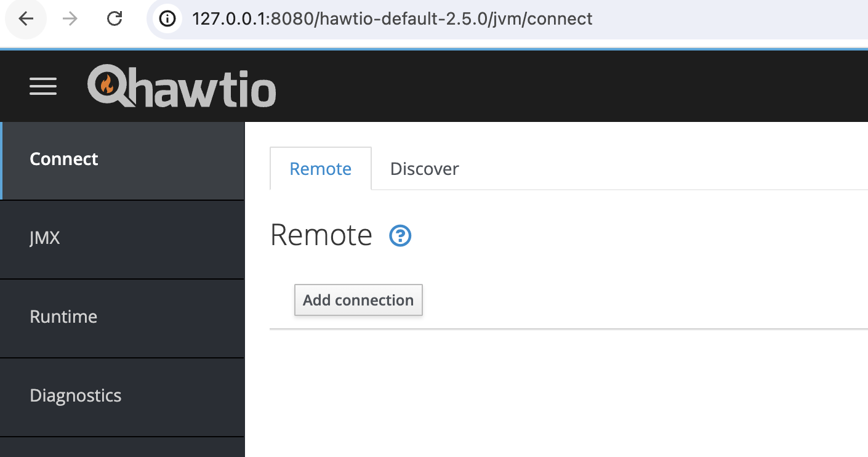The height and width of the screenshot is (457, 868).
Task: Reload the page with the refresh icon
Action: coord(115,19)
